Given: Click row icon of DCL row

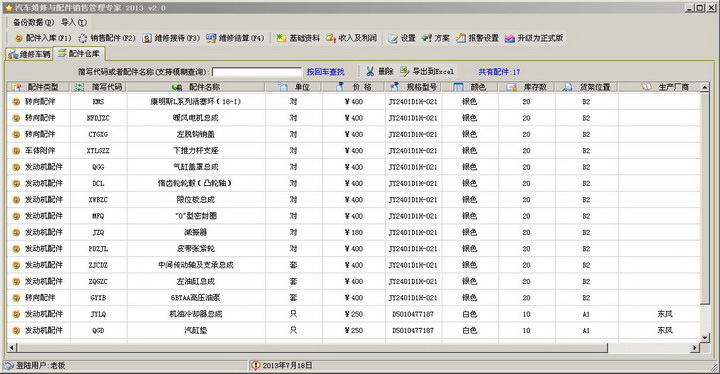Looking at the screenshot, I should (x=17, y=183).
